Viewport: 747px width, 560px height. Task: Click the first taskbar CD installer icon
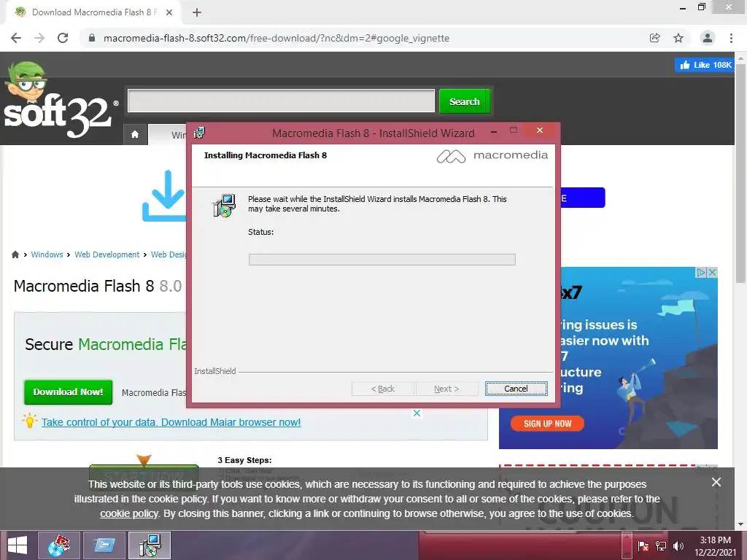(58, 545)
